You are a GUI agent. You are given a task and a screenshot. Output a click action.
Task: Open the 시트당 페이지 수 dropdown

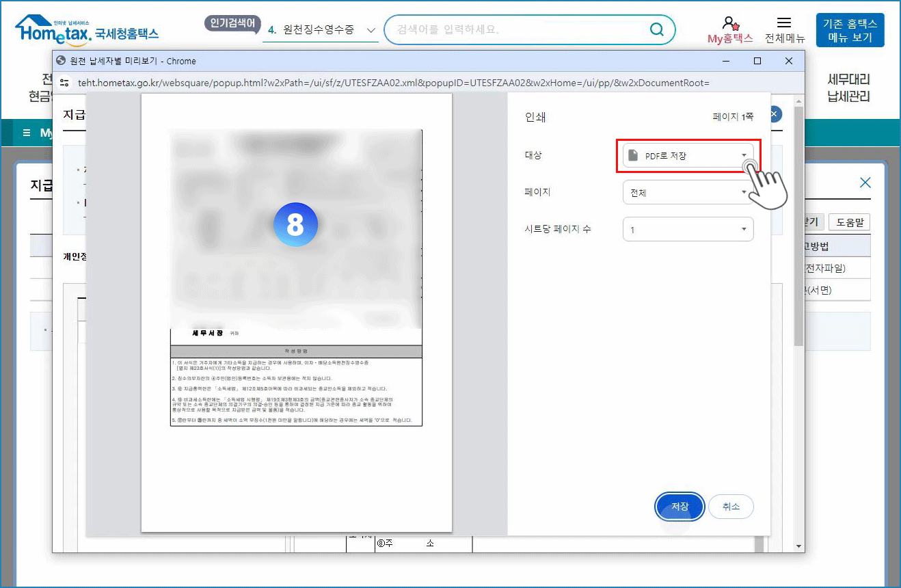tap(688, 230)
